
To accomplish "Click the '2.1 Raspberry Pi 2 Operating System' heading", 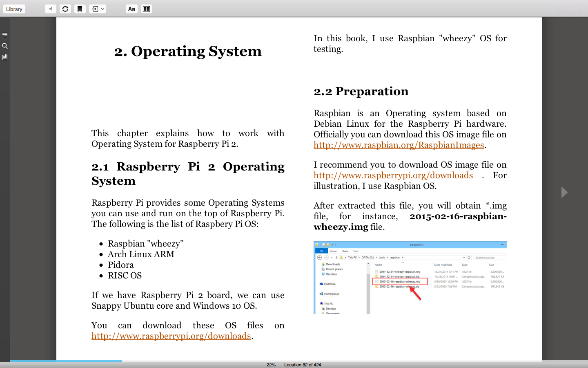I will tap(188, 173).
